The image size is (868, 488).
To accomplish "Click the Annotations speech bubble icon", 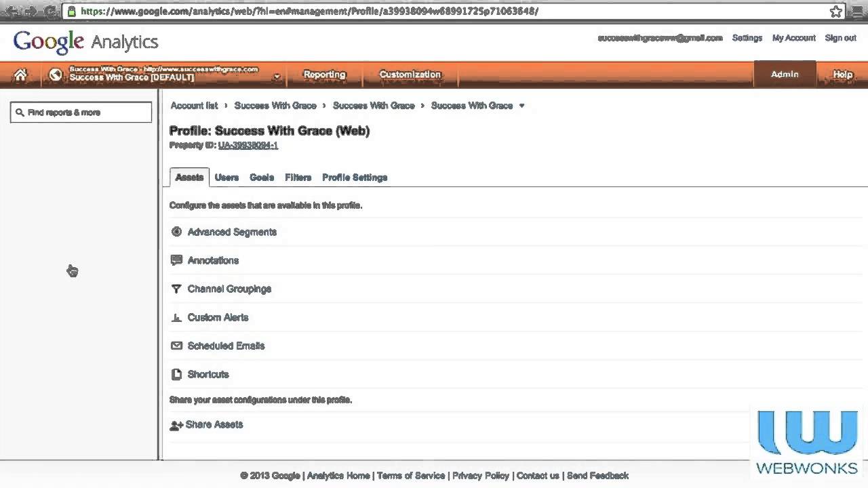I will [176, 260].
